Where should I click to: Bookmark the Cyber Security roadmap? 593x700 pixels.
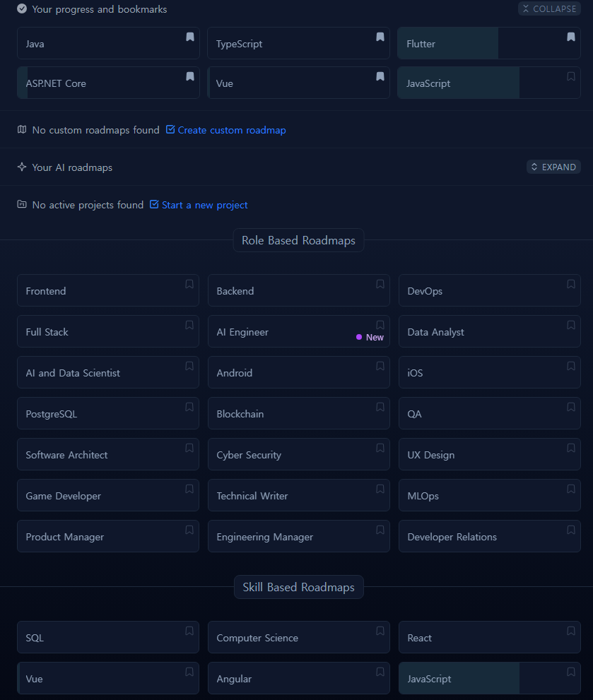point(380,449)
